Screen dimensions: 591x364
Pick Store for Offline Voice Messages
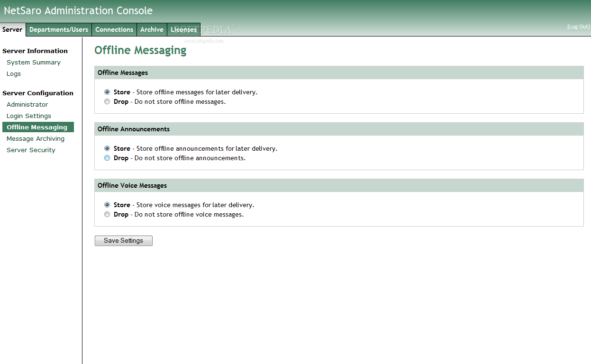[107, 205]
